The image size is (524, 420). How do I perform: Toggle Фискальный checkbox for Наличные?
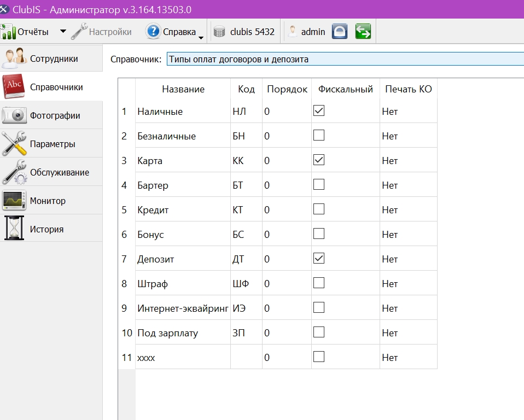point(319,110)
